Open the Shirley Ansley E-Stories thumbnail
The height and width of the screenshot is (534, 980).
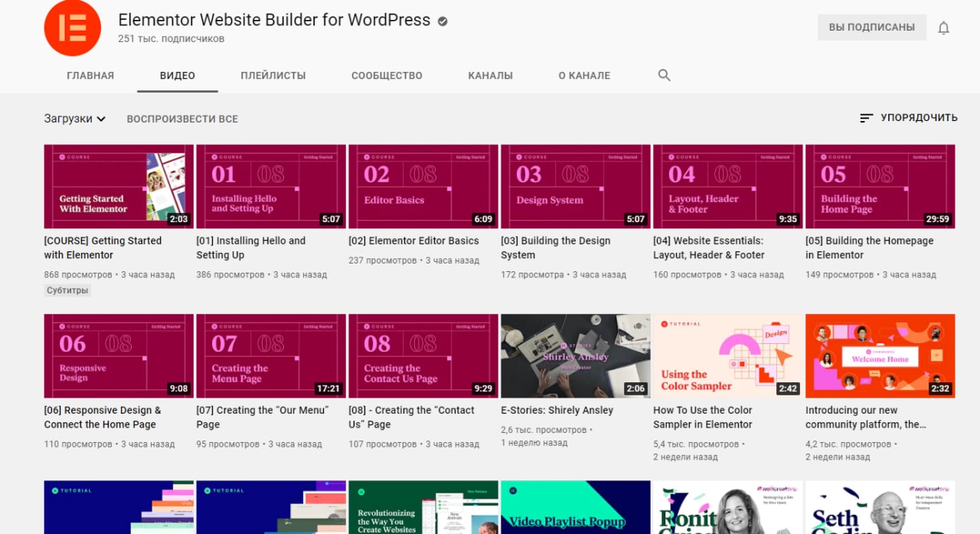pyautogui.click(x=576, y=355)
